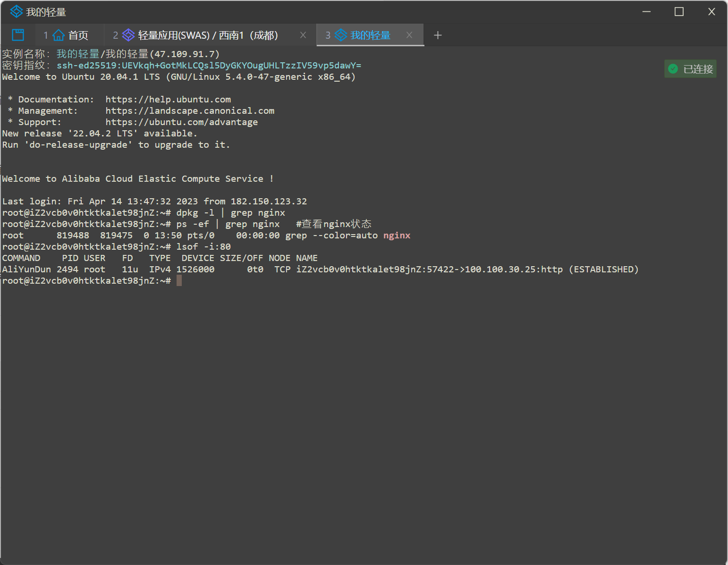Close the 轻量应用(SWAS) tab
Screen dimensions: 728x565
click(303, 35)
